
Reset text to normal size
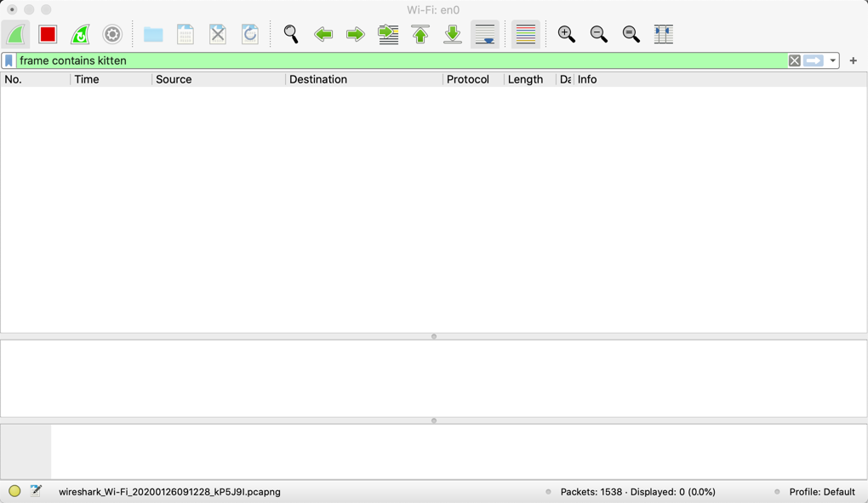point(631,34)
